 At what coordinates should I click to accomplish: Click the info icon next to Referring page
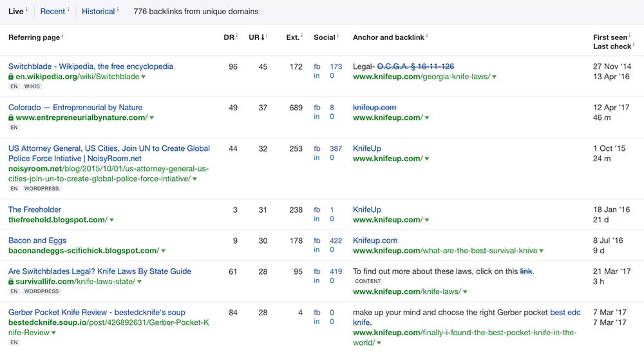(x=62, y=35)
